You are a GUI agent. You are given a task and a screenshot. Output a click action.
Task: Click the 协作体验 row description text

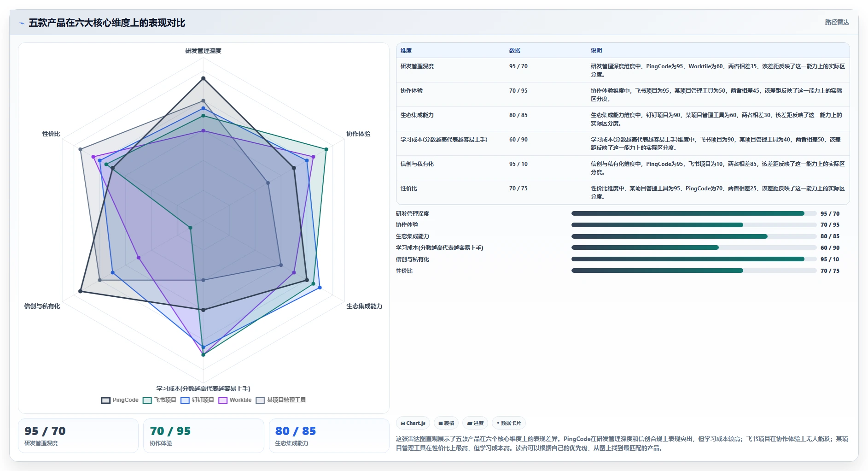coord(717,95)
